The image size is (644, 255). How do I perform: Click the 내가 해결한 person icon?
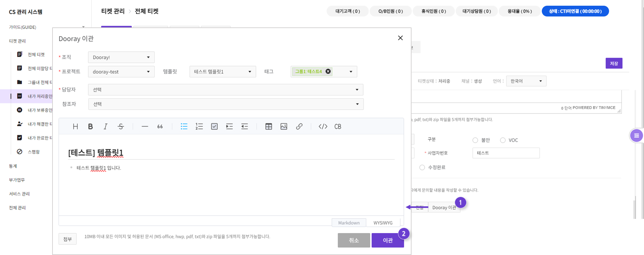(x=20, y=124)
